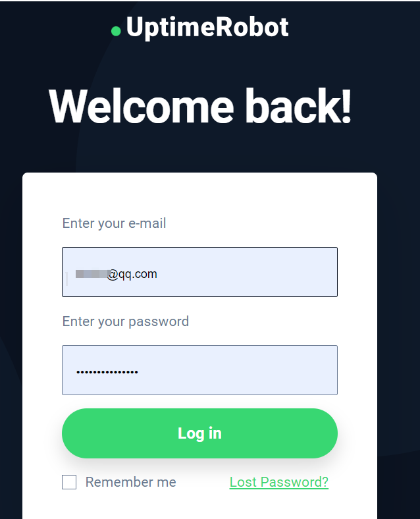
Task: Click the Remember me label text
Action: click(x=130, y=482)
